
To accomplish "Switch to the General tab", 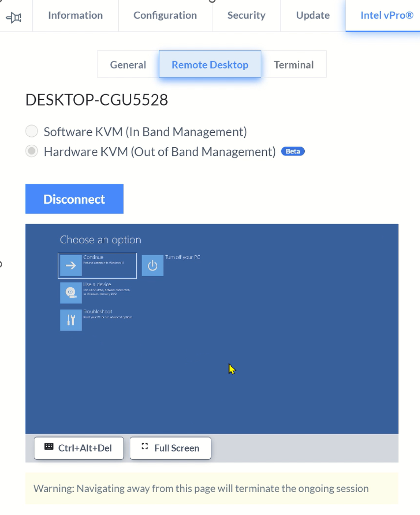I will [x=128, y=64].
